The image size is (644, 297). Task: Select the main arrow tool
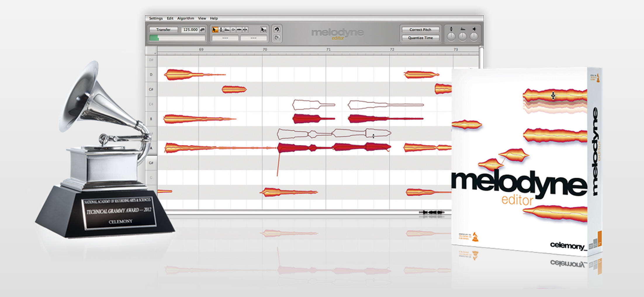click(215, 30)
